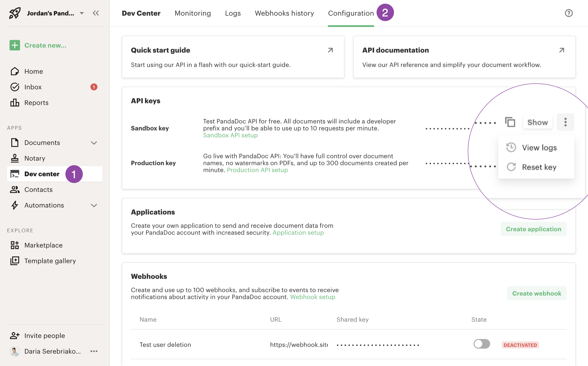The height and width of the screenshot is (366, 588).
Task: Enable the Test user deletion webhook toggle
Action: [x=482, y=344]
